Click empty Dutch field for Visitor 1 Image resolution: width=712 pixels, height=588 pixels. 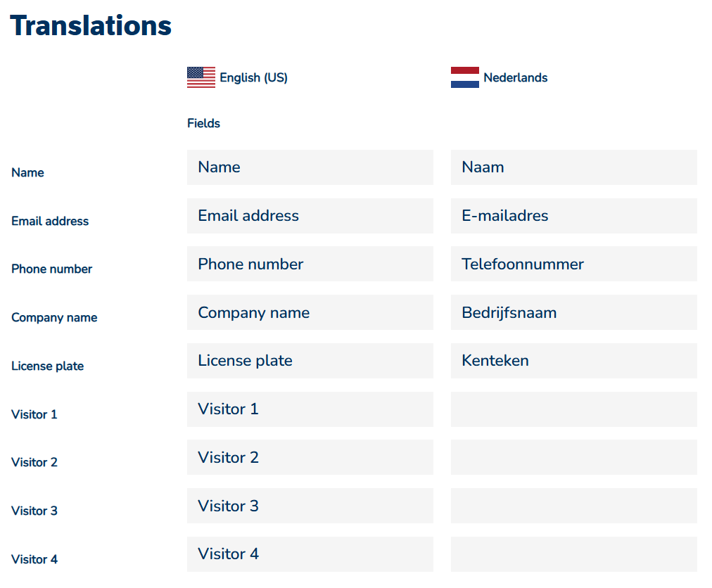(573, 409)
